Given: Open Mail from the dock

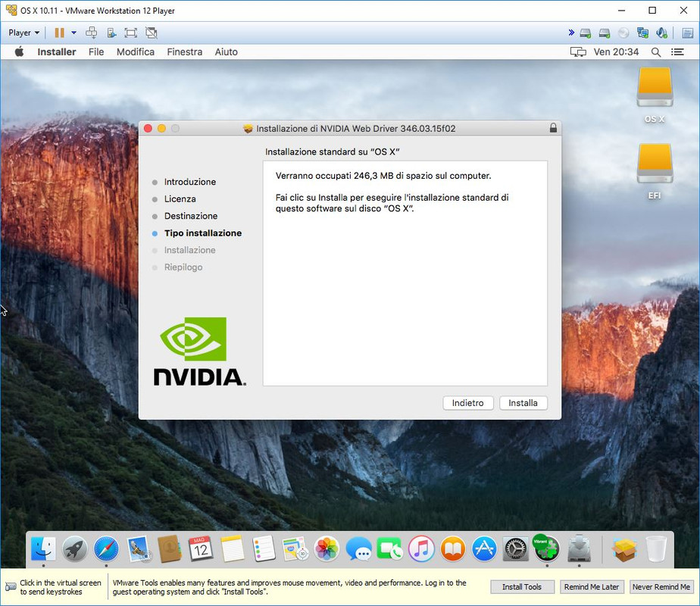Looking at the screenshot, I should tap(139, 548).
